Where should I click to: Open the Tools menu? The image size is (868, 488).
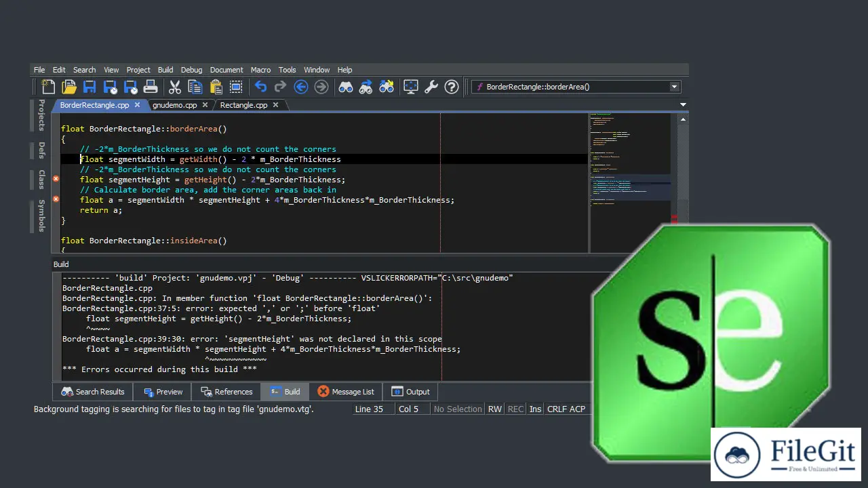point(288,70)
